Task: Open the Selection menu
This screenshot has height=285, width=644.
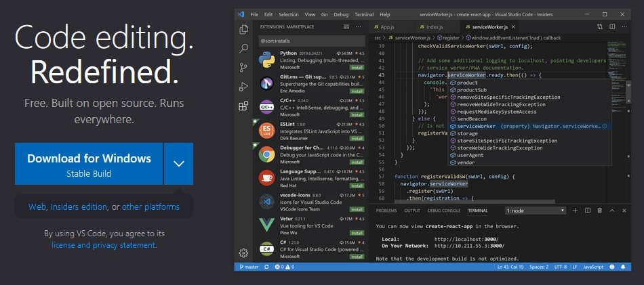Action: tap(288, 14)
